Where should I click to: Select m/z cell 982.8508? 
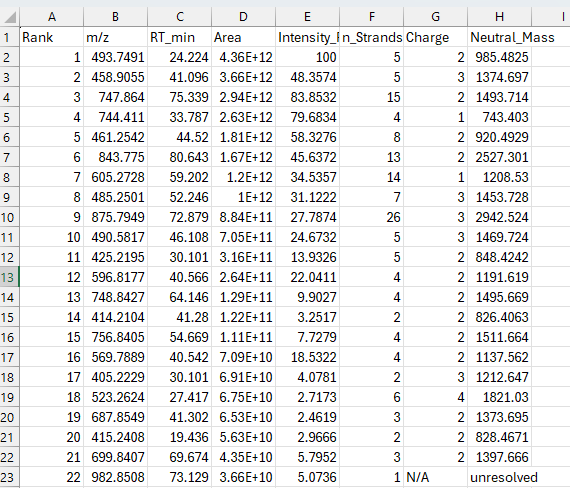click(x=116, y=477)
